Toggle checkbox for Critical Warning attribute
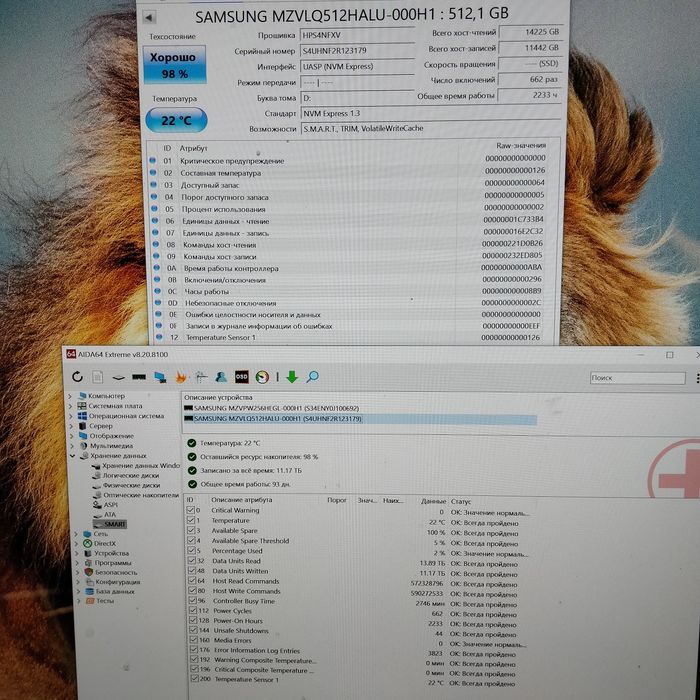This screenshot has height=700, width=700. tap(191, 510)
